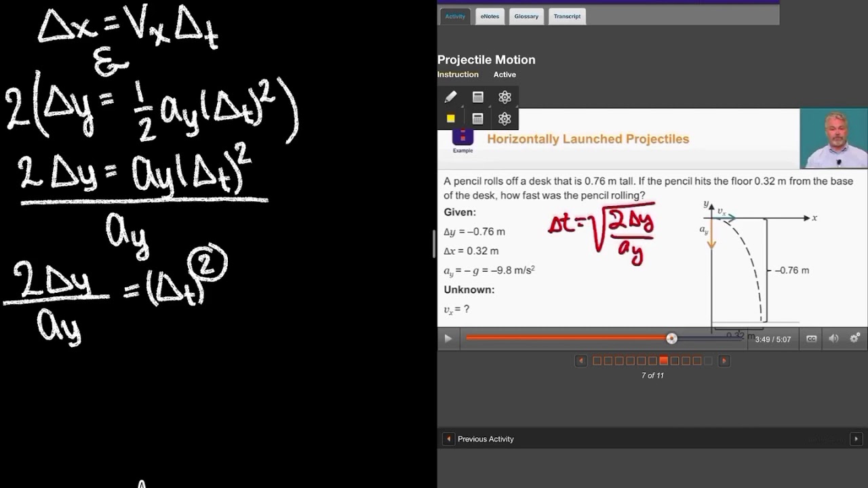This screenshot has width=868, height=488.
Task: Click calculator icon beside the yellow swatch
Action: (477, 119)
